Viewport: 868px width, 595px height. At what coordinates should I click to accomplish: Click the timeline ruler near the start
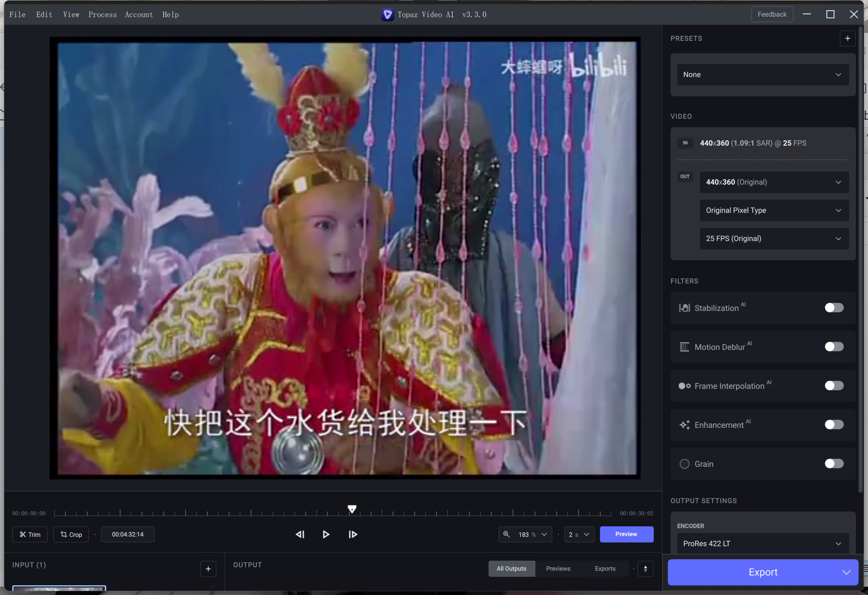pos(65,513)
